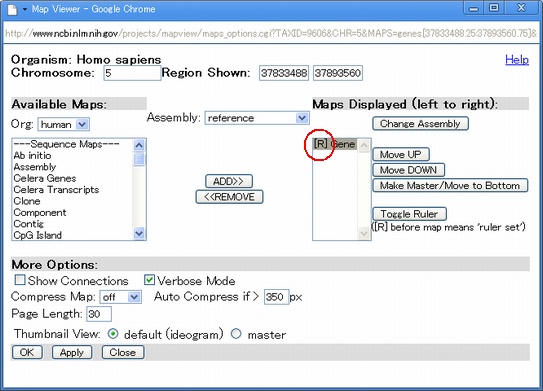Click the Close button at bottom
The width and height of the screenshot is (543, 391).
point(123,352)
